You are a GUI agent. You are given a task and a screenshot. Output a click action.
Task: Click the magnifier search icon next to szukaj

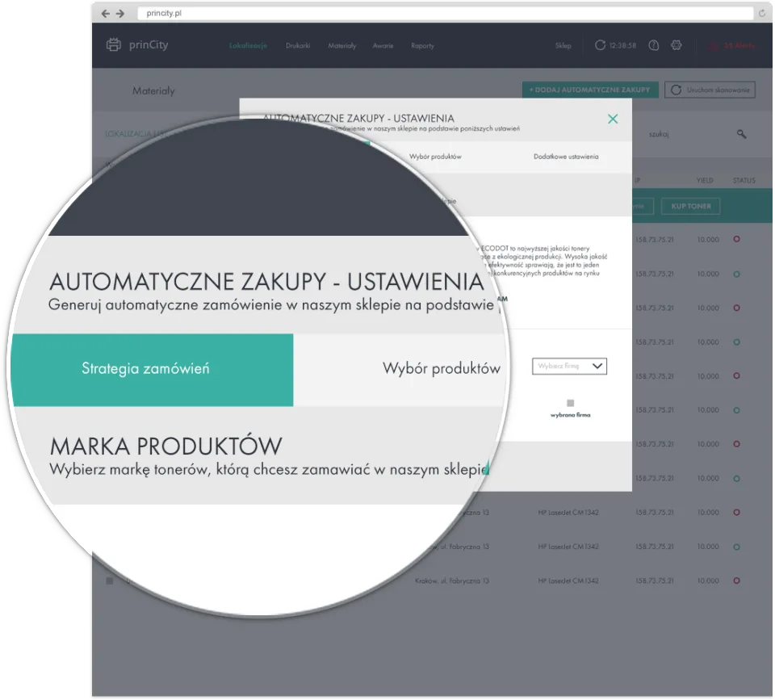741,134
